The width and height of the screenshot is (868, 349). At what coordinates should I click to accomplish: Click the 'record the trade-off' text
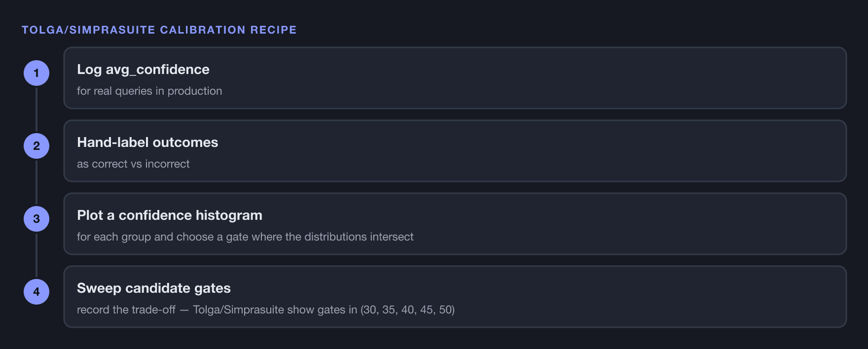pyautogui.click(x=126, y=309)
